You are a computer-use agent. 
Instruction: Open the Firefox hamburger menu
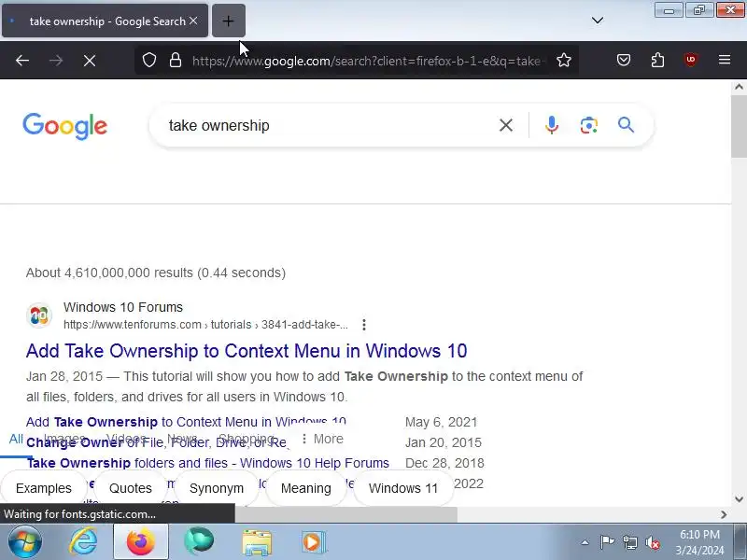(x=725, y=60)
